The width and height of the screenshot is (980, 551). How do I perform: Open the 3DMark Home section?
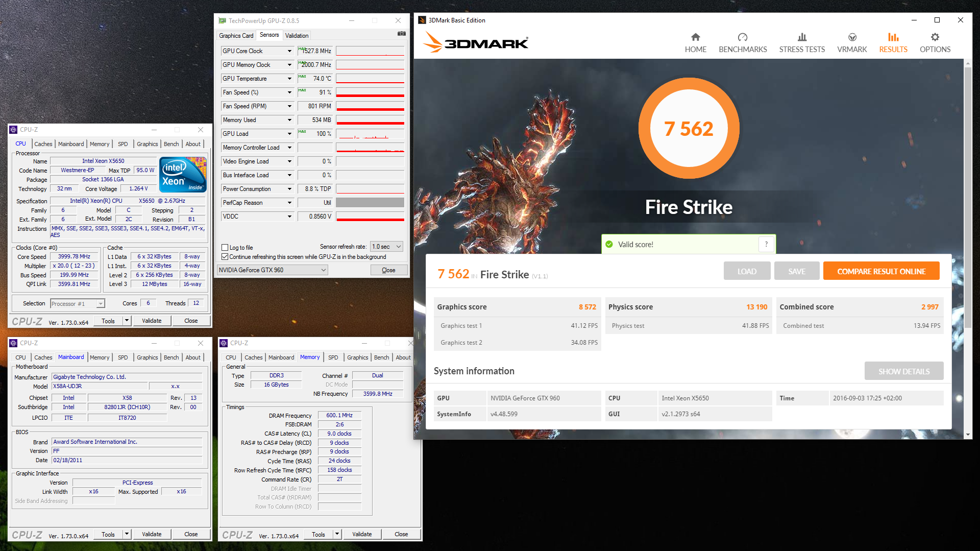(695, 43)
